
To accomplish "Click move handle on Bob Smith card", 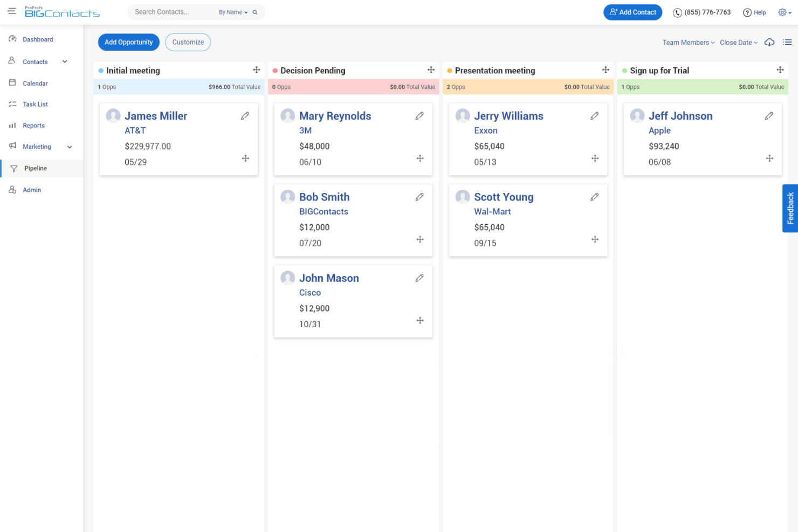I will 420,239.
